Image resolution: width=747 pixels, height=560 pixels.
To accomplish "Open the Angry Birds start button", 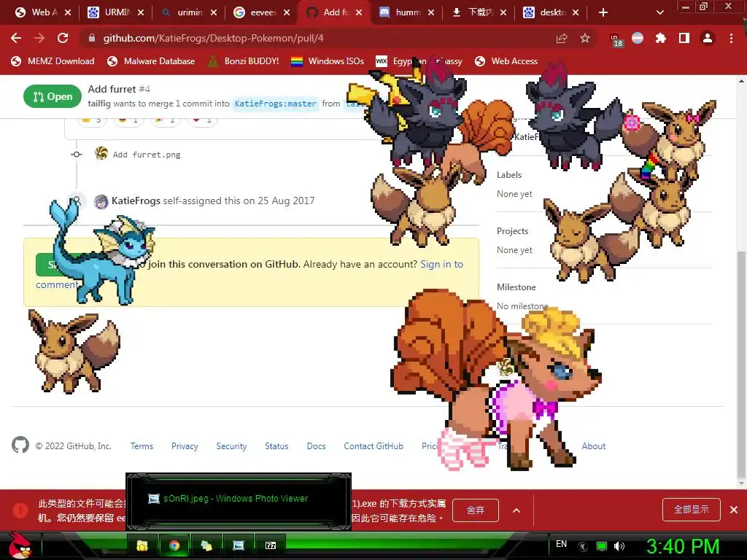I will (x=20, y=546).
